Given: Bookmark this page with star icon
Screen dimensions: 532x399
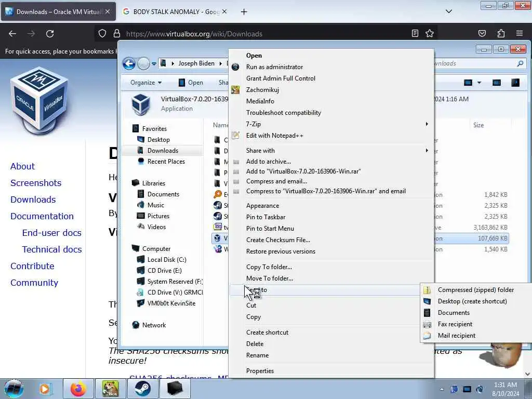Looking at the screenshot, I should coord(430,33).
